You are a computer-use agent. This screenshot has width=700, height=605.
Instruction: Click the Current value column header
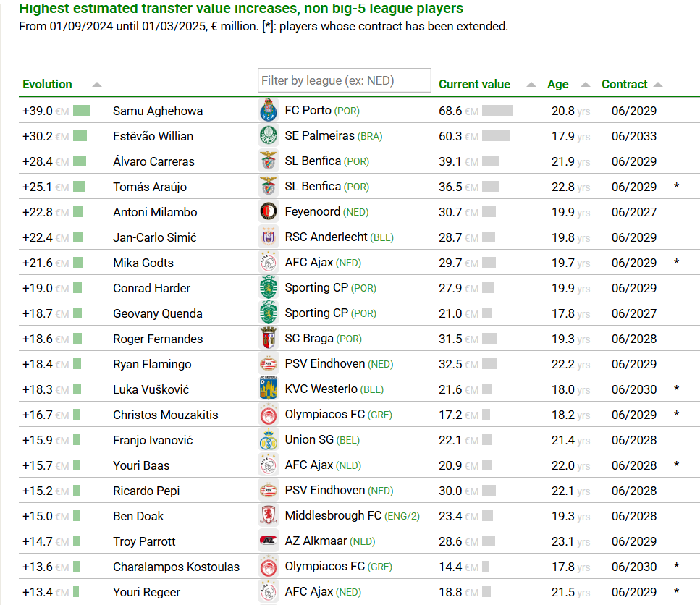(475, 85)
